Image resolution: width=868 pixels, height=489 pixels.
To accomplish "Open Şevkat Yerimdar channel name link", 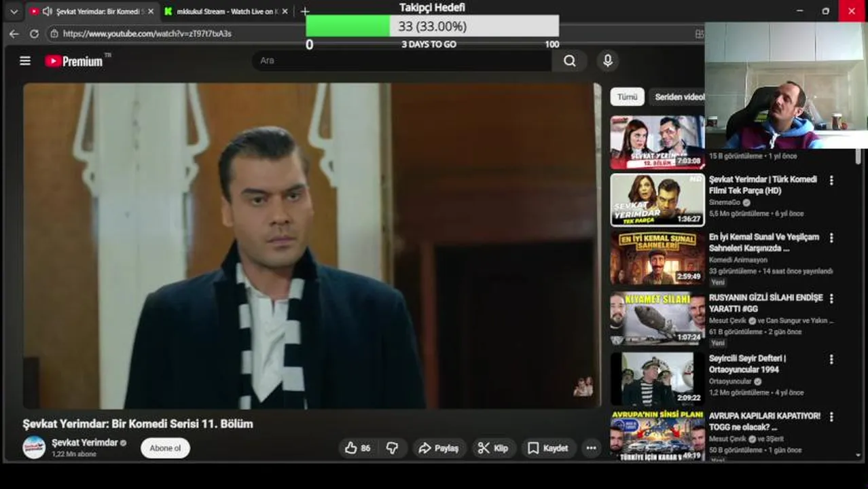I will click(85, 443).
